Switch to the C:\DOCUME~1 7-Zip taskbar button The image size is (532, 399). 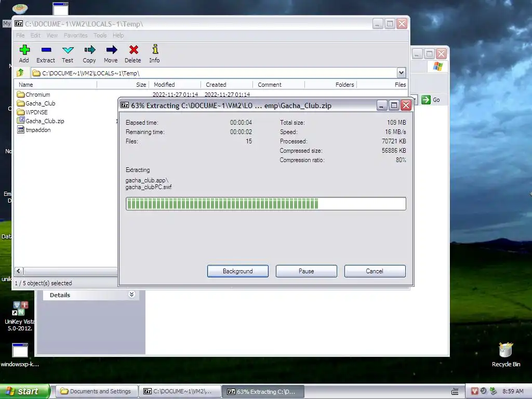tap(180, 391)
